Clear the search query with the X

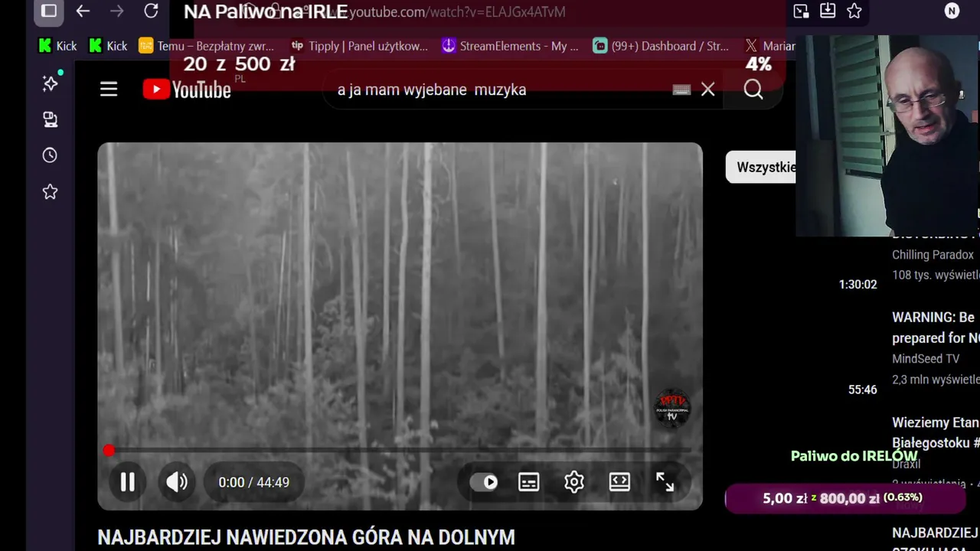pyautogui.click(x=708, y=90)
